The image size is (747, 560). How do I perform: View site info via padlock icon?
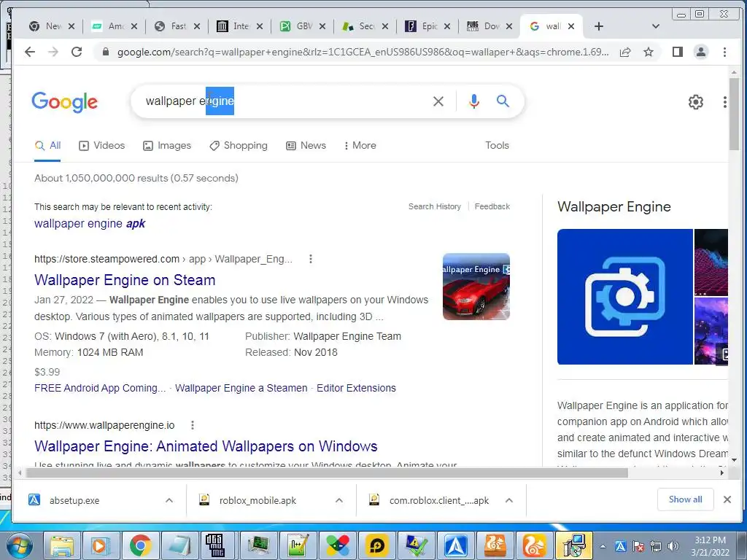point(106,52)
